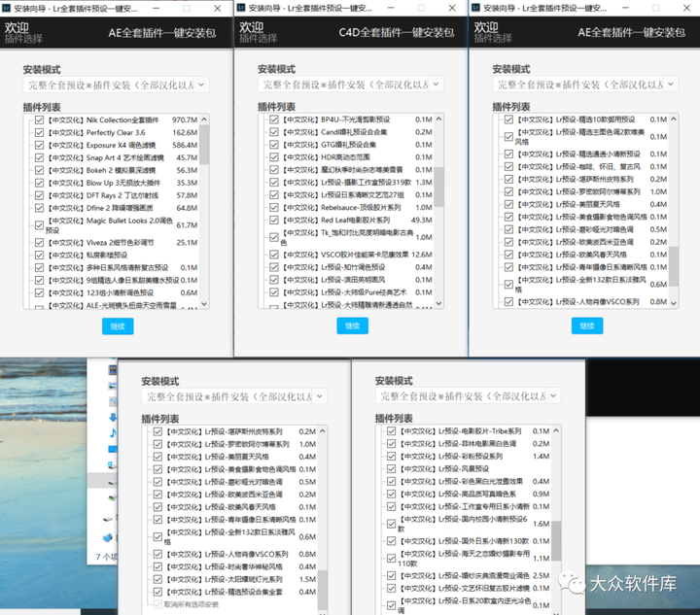Uncheck the Lr预设-太阳耀眼灯光系列 checkbox

pos(157,579)
